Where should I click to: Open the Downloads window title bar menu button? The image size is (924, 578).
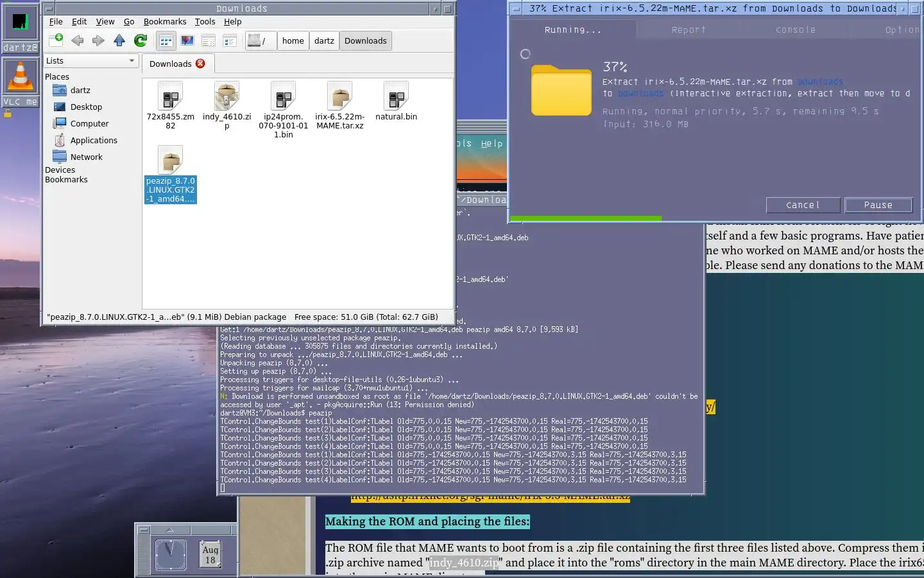[49, 9]
